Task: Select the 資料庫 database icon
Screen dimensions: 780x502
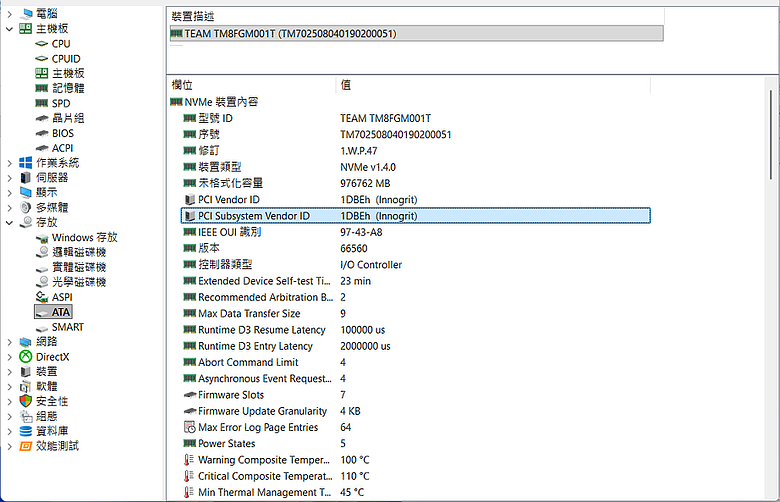Action: [26, 431]
